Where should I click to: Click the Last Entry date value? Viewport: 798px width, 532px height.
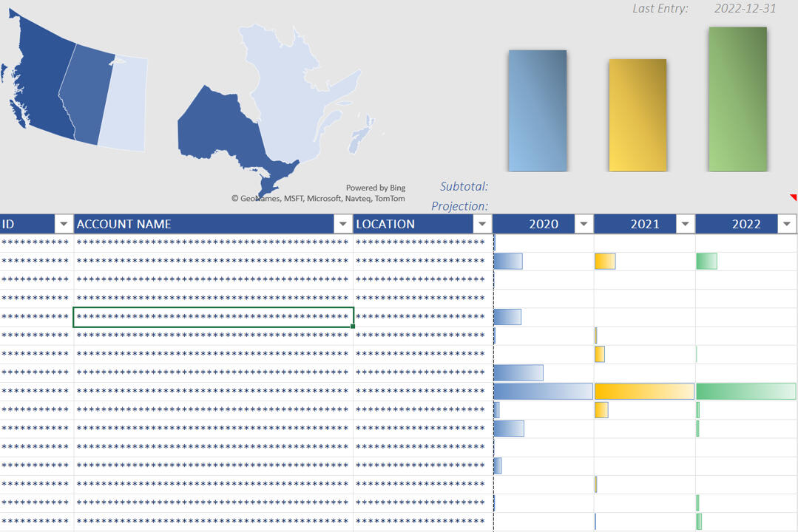(x=744, y=9)
